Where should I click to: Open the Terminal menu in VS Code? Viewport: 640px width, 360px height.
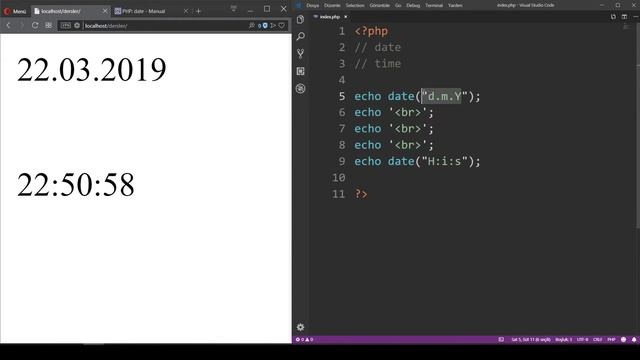point(434,5)
